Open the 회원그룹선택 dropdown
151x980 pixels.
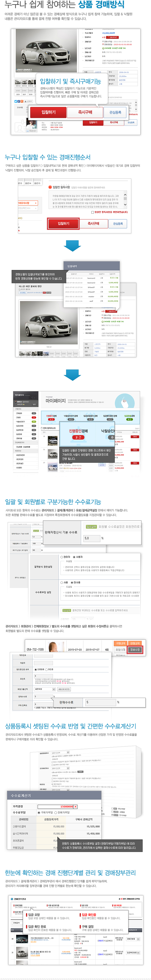(x=45, y=689)
